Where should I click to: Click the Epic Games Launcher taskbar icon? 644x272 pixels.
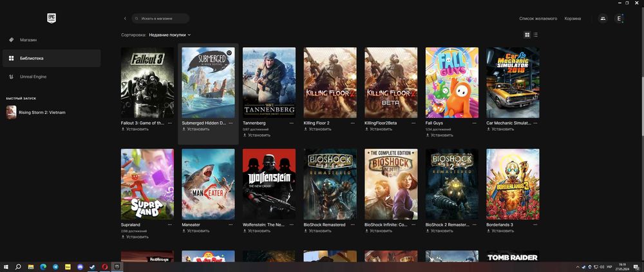(117, 267)
